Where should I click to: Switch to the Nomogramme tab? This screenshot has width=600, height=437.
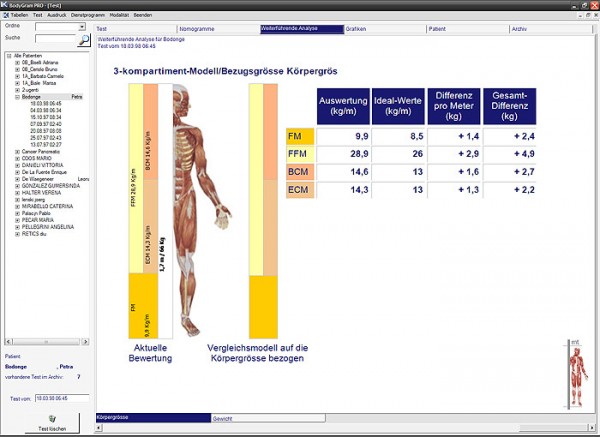click(194, 29)
